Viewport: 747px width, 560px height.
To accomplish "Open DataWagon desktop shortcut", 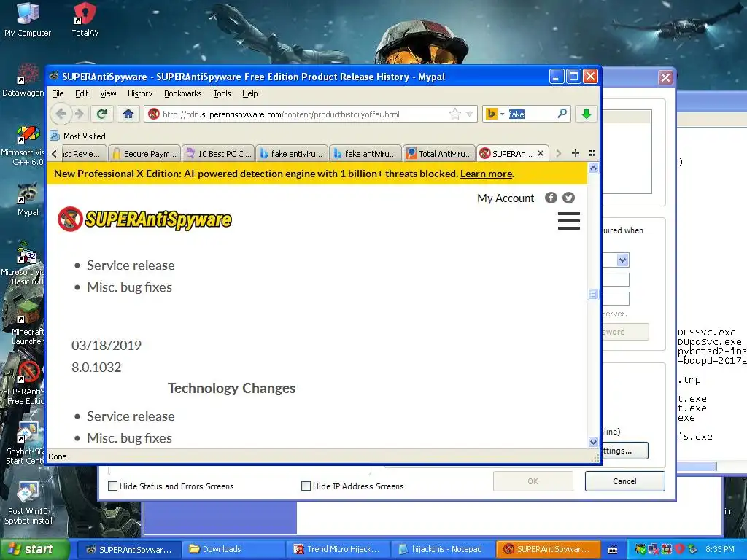I will click(x=23, y=80).
